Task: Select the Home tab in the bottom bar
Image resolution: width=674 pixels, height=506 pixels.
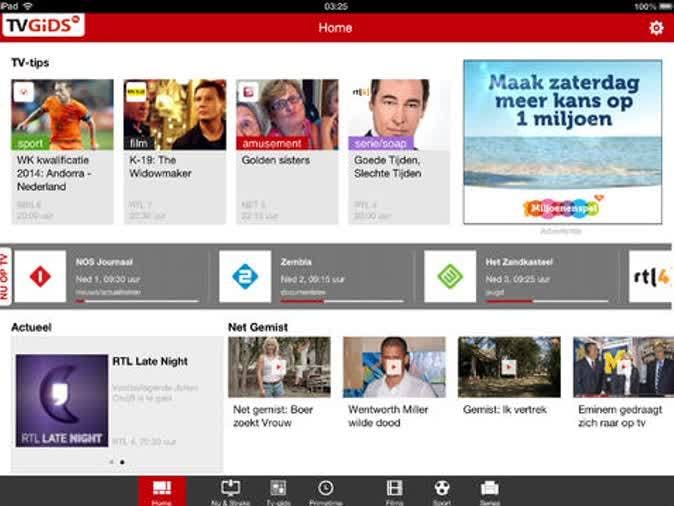Action: (162, 491)
